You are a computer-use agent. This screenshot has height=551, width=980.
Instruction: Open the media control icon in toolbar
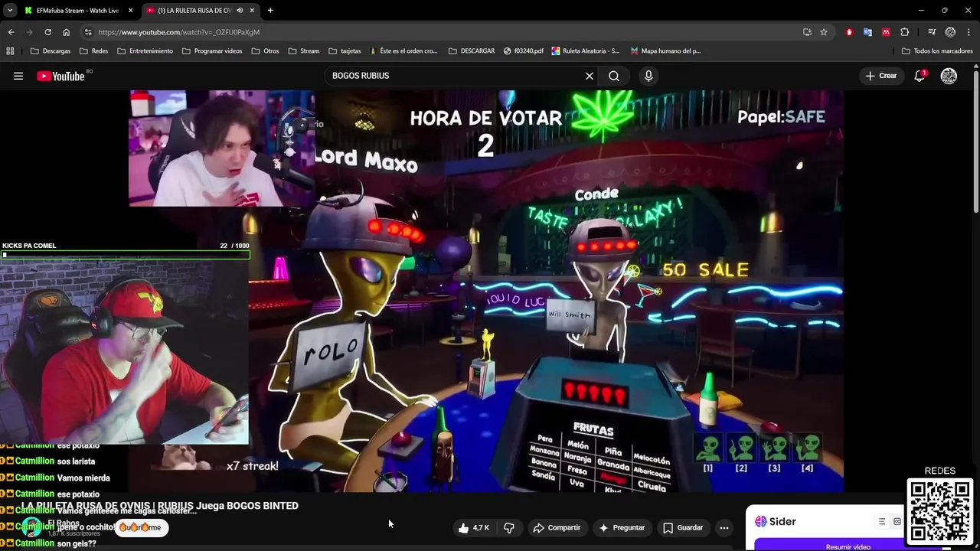(x=932, y=32)
